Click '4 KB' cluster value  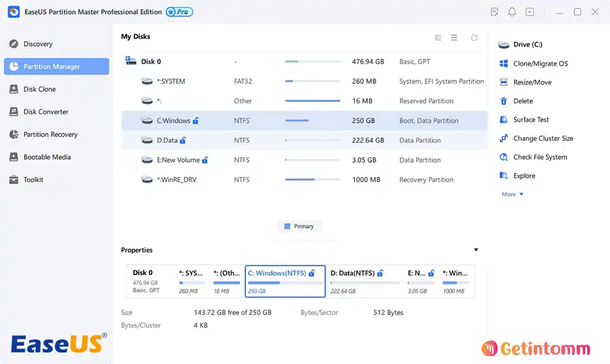(201, 325)
